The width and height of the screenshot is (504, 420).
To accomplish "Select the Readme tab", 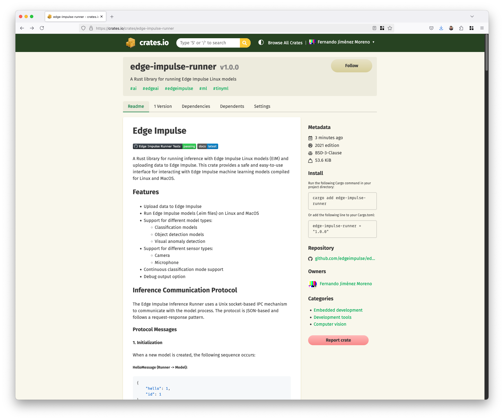I will pos(136,106).
